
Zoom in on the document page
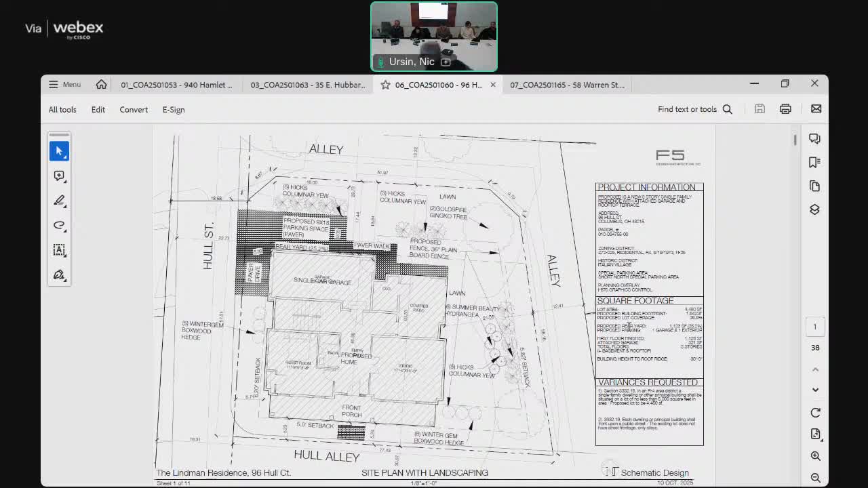click(x=816, y=456)
